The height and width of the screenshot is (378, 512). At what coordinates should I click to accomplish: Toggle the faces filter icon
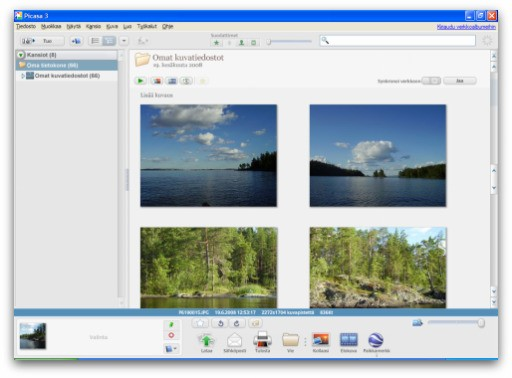[x=241, y=43]
